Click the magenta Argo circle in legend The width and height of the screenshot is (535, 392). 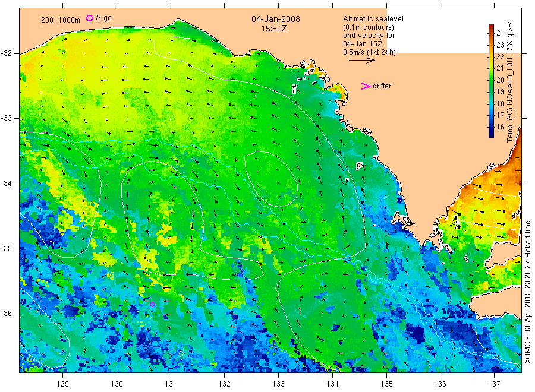tap(89, 18)
